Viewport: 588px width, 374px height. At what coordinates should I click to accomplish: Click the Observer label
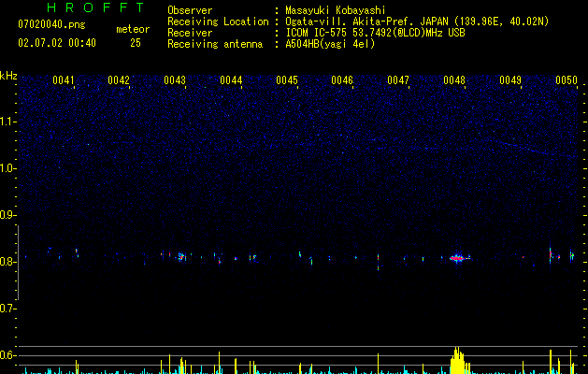pyautogui.click(x=190, y=10)
